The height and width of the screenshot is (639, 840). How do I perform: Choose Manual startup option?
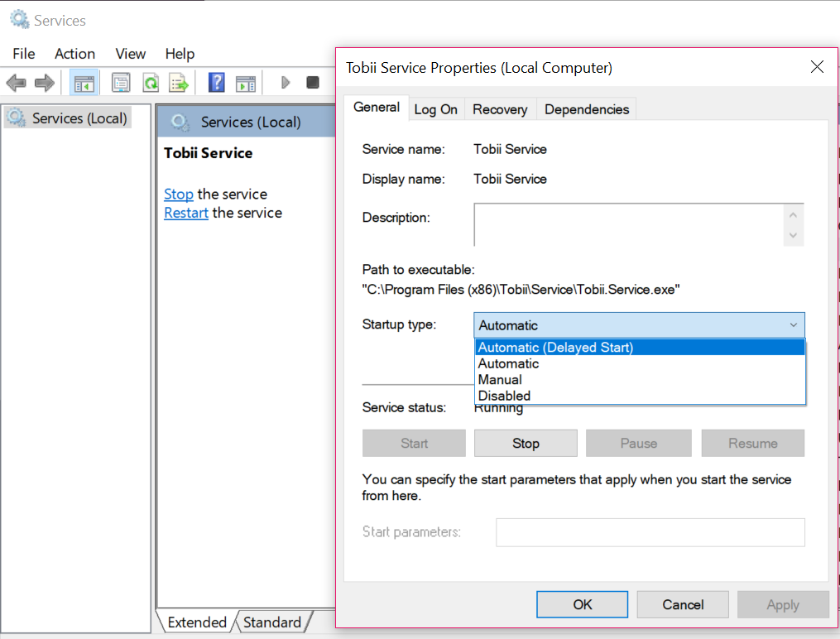tap(641, 379)
